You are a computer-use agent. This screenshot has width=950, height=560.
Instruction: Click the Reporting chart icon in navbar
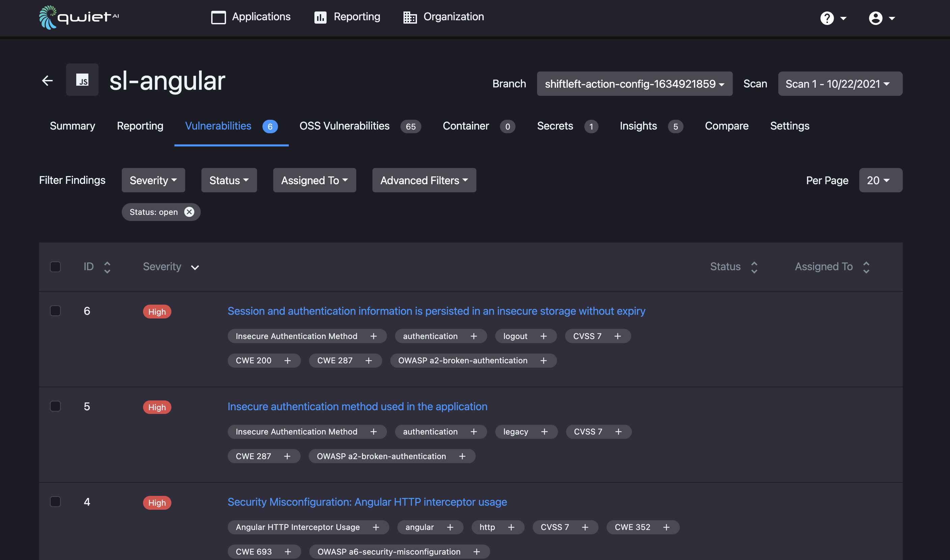pos(320,17)
